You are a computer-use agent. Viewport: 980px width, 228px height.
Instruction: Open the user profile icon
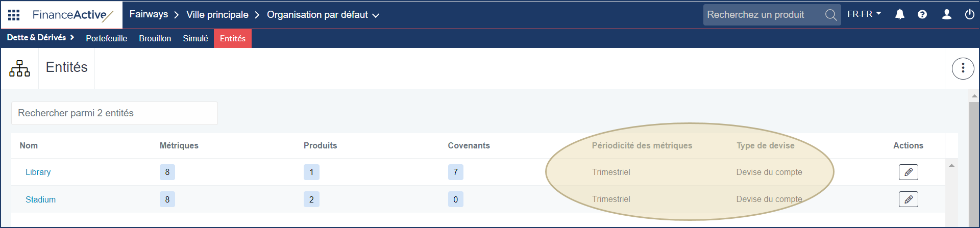point(947,14)
